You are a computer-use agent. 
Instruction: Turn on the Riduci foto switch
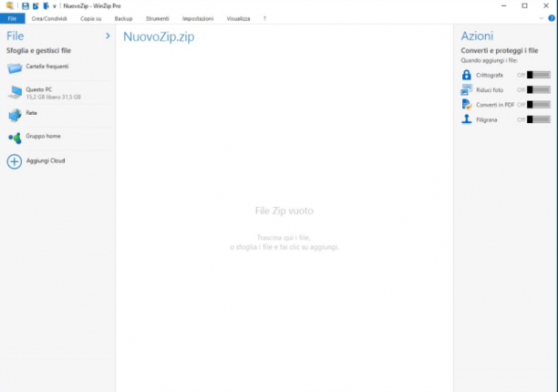coord(539,89)
